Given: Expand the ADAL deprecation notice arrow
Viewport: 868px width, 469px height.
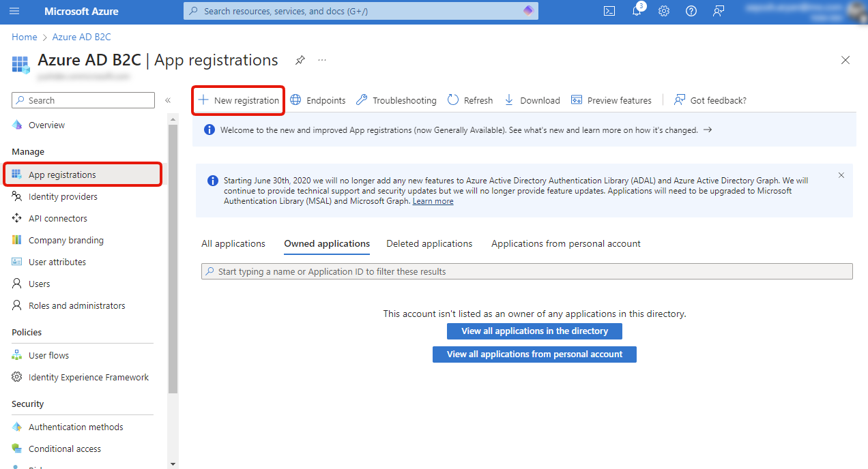Looking at the screenshot, I should 707,130.
